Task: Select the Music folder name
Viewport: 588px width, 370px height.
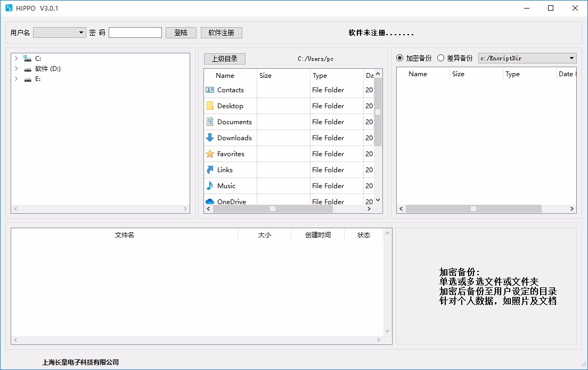Action: pyautogui.click(x=226, y=186)
